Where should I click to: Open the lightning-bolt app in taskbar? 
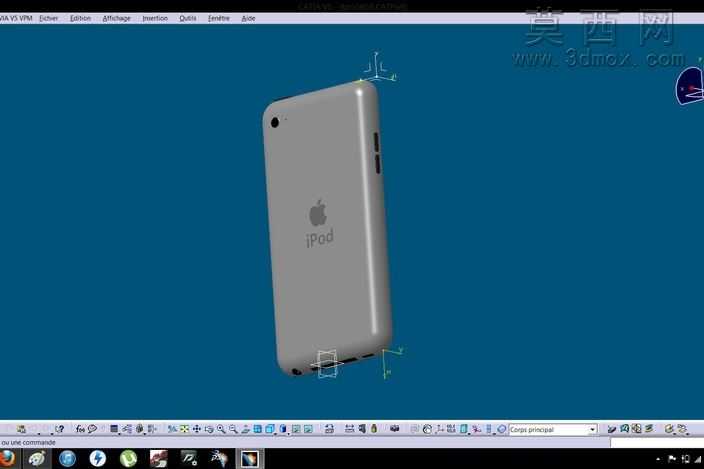[97, 459]
